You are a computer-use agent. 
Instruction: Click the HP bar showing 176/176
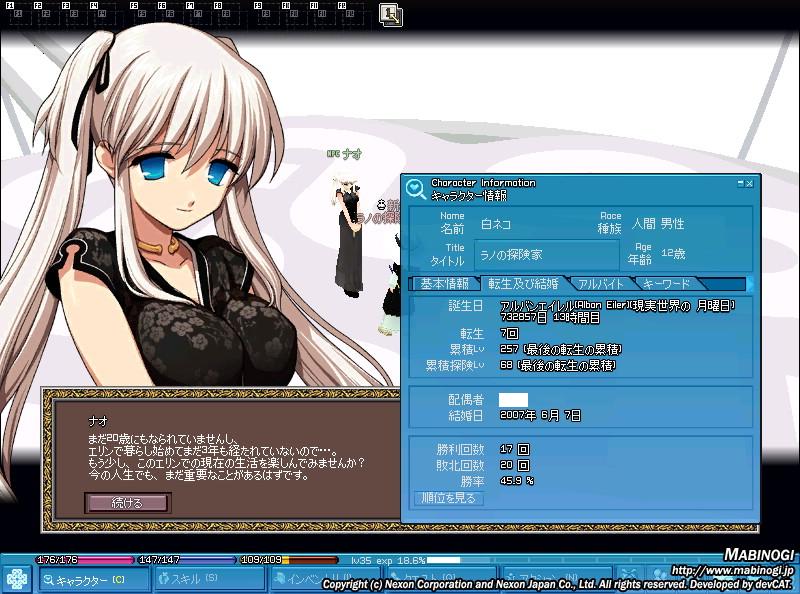(x=85, y=560)
